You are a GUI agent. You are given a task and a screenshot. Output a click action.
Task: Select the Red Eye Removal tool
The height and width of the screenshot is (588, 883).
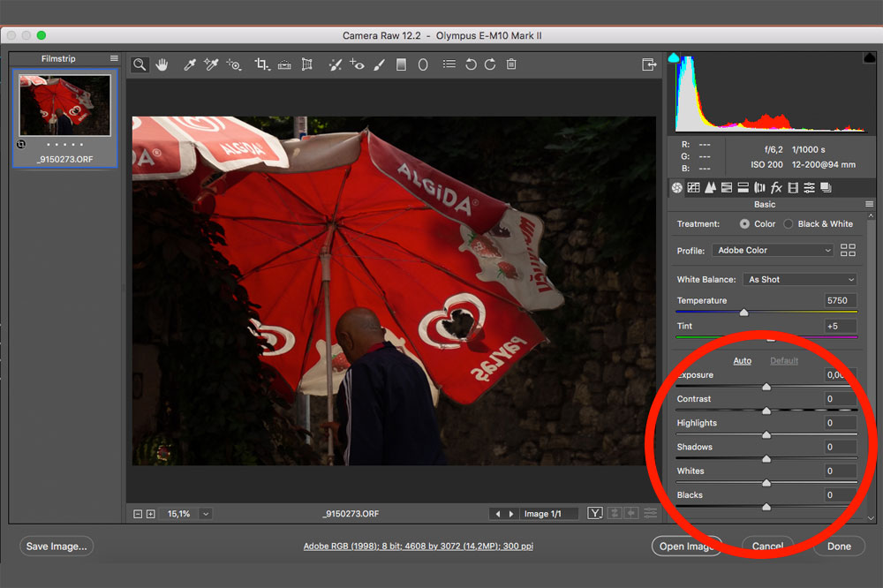coord(357,64)
